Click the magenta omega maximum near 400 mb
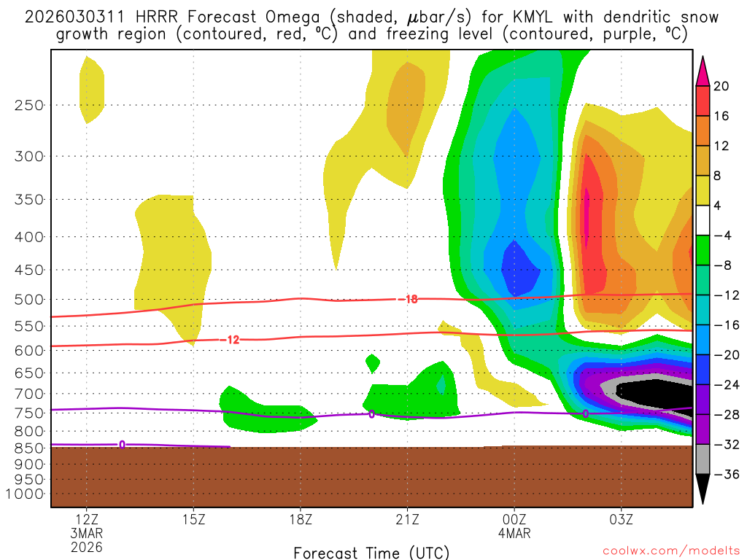Viewport: 747px width, 560px height. pos(587,217)
